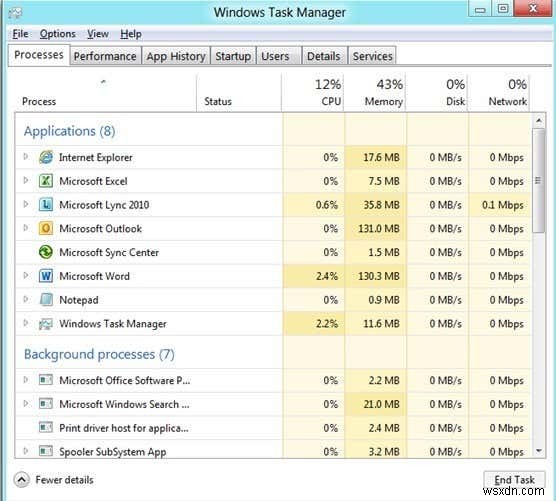Click the Internet Explorer icon
The image size is (556, 501).
[x=46, y=157]
